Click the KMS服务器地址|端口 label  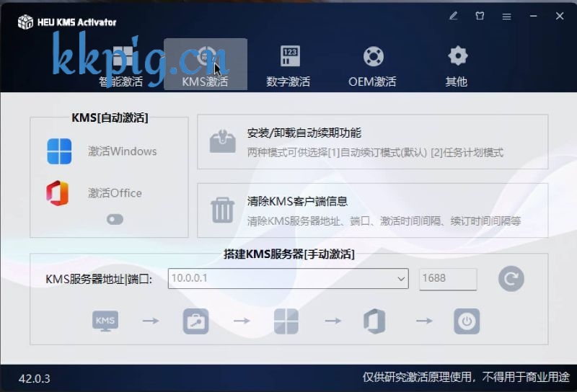98,279
